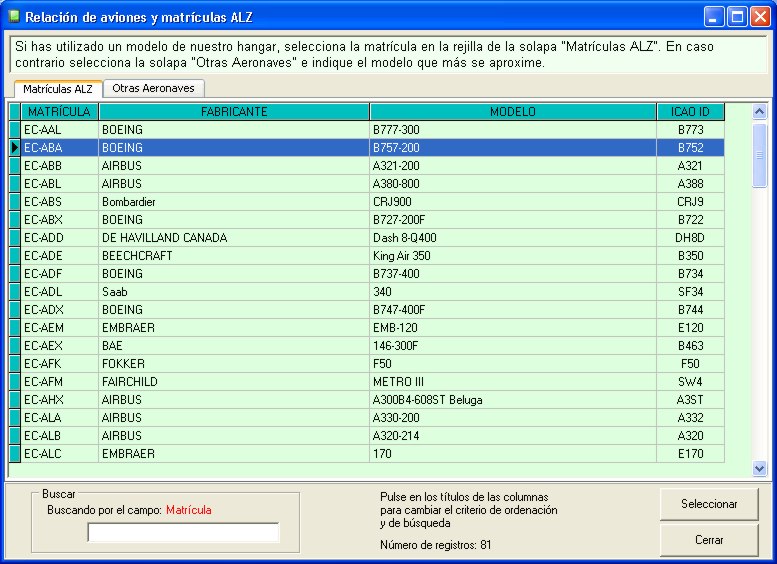Select matrícula EC-ADL
777x564 pixels.
pyautogui.click(x=59, y=292)
